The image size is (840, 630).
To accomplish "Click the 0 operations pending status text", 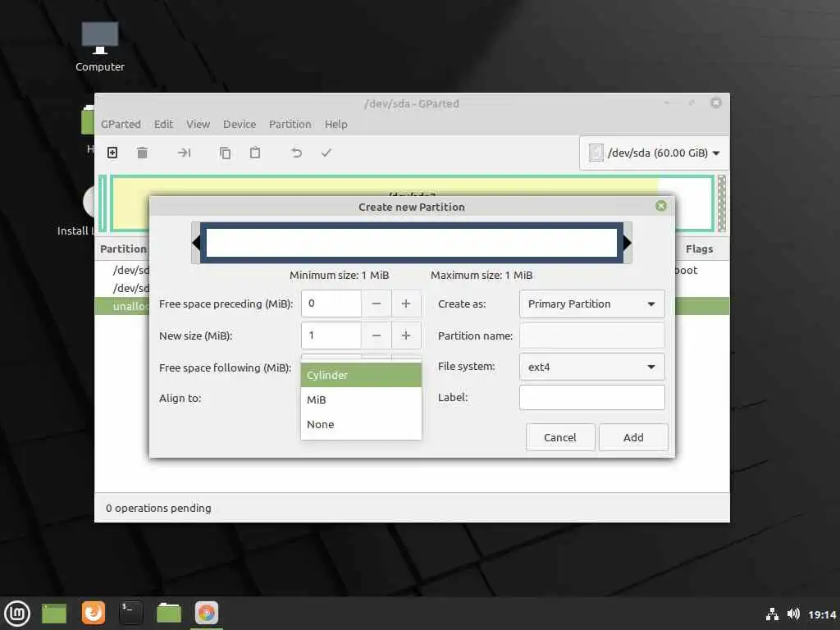I will [158, 508].
